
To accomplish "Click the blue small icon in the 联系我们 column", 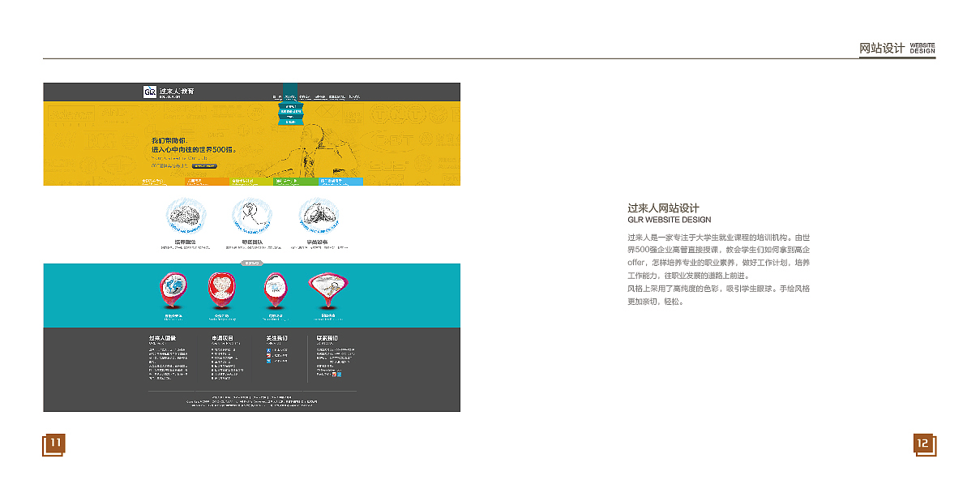I will (x=339, y=374).
